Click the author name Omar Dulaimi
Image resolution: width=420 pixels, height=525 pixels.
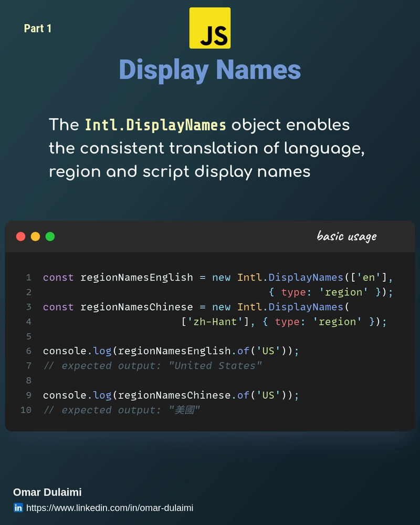pos(47,492)
